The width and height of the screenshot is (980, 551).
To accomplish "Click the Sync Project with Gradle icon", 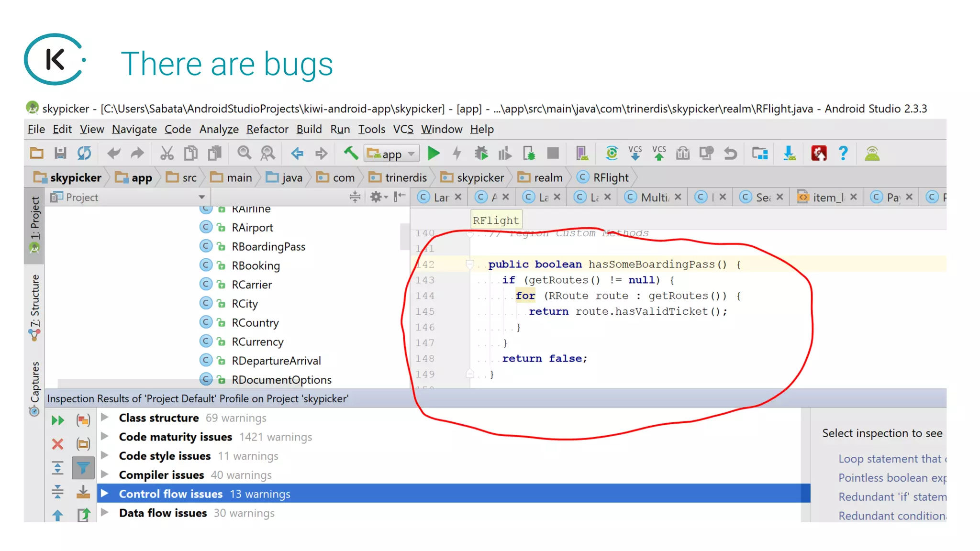I will click(x=612, y=154).
